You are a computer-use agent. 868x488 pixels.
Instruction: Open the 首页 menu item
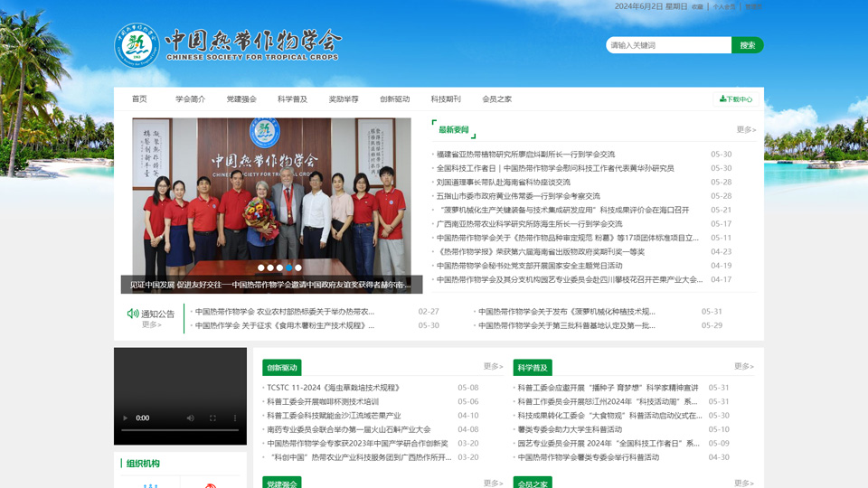[x=139, y=99]
